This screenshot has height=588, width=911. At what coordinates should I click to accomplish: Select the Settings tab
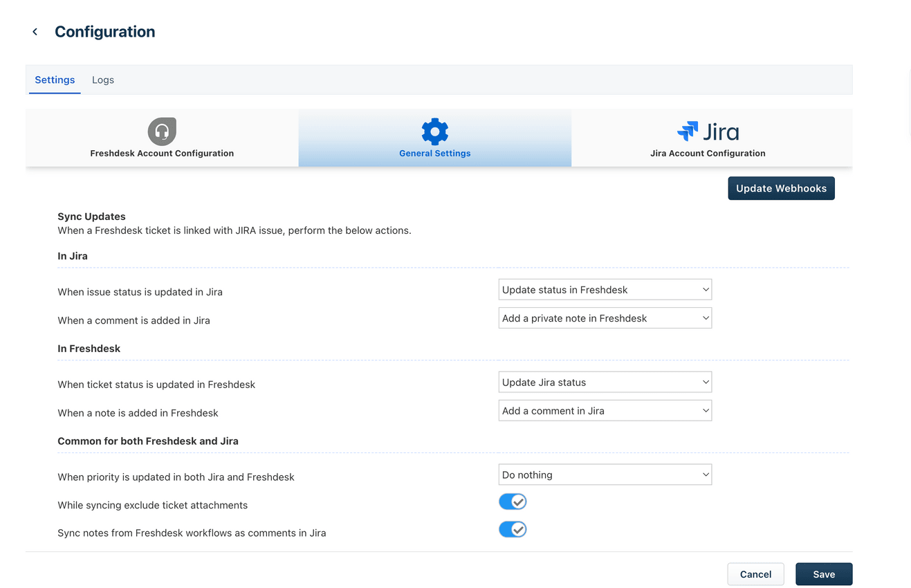[55, 80]
